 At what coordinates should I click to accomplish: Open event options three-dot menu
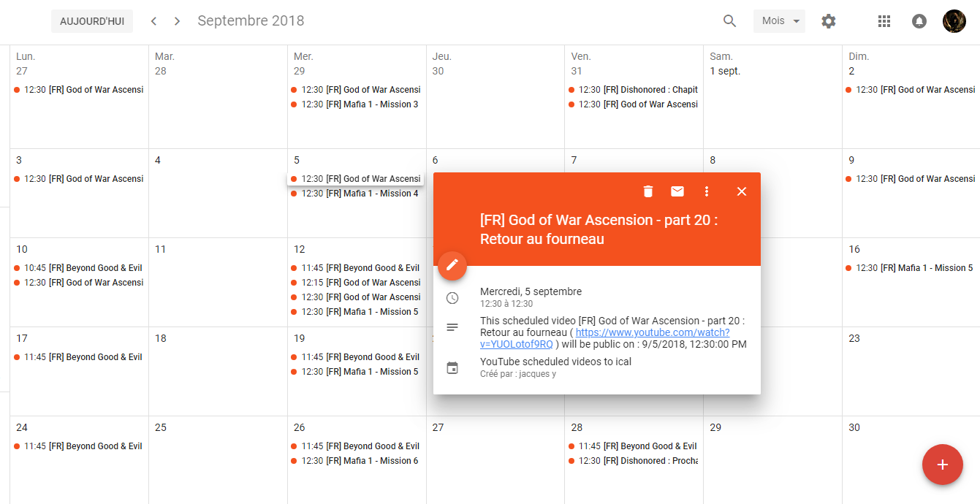pos(706,191)
